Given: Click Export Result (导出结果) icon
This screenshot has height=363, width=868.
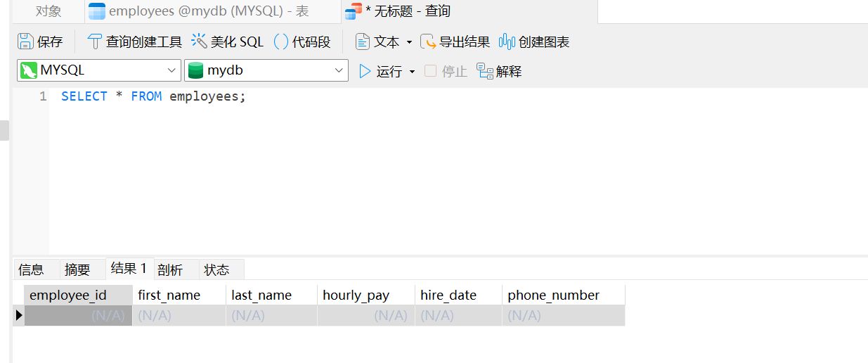Looking at the screenshot, I should (428, 42).
